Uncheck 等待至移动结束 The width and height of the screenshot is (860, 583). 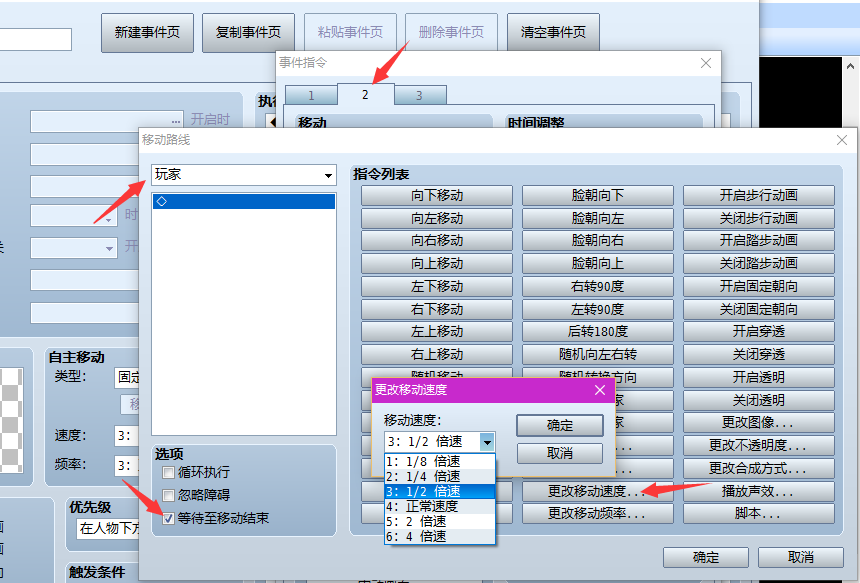pyautogui.click(x=168, y=518)
